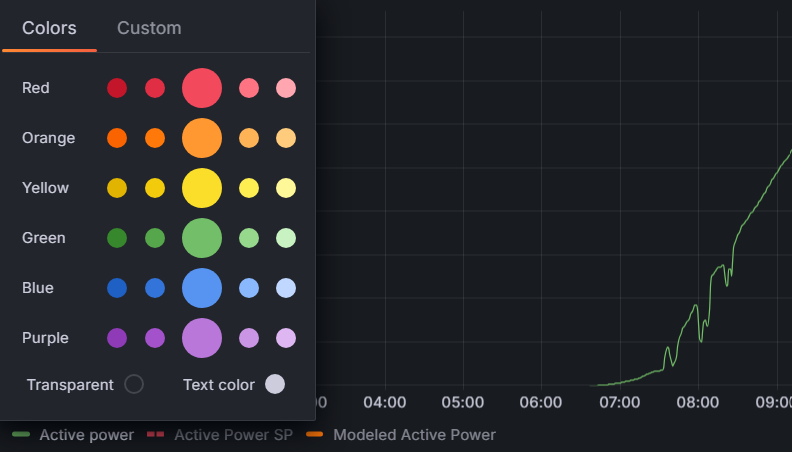The width and height of the screenshot is (792, 452).
Task: Select the lightest pale purple swatch
Action: [286, 338]
